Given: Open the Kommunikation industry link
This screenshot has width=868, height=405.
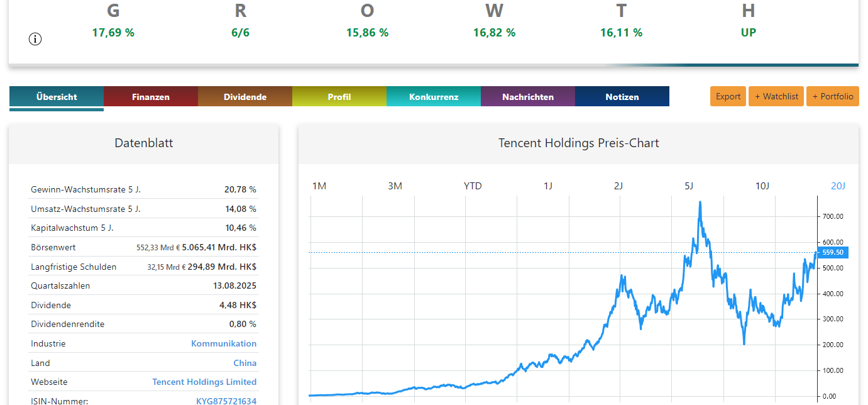Looking at the screenshot, I should tap(224, 343).
